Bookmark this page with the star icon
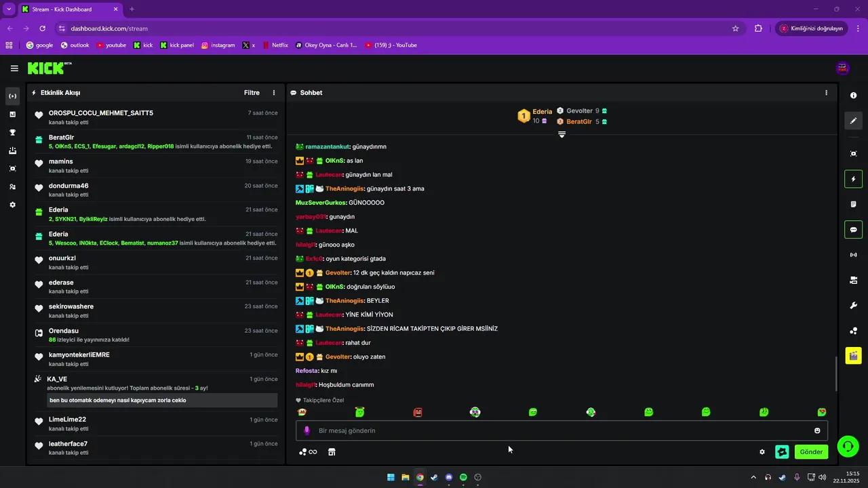Image resolution: width=868 pixels, height=488 pixels. coord(735,28)
